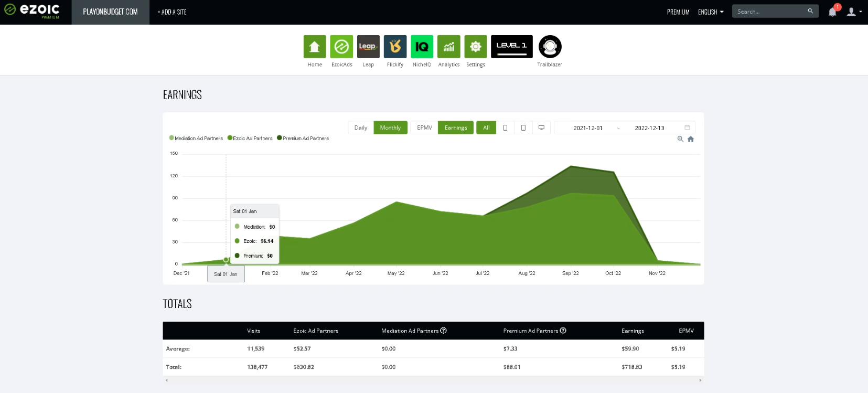Click the scrollbar left arrow under table
The width and height of the screenshot is (868, 393).
point(167,380)
